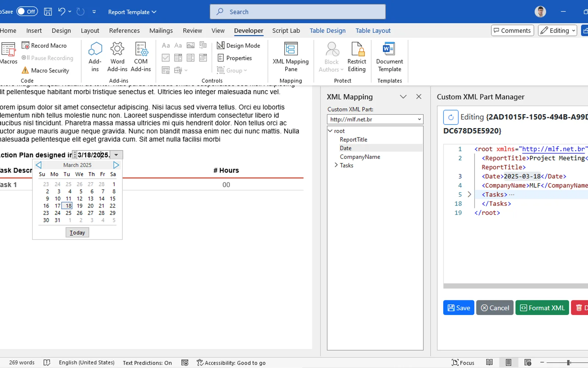Click the Search box
The height and width of the screenshot is (368, 588).
(298, 12)
